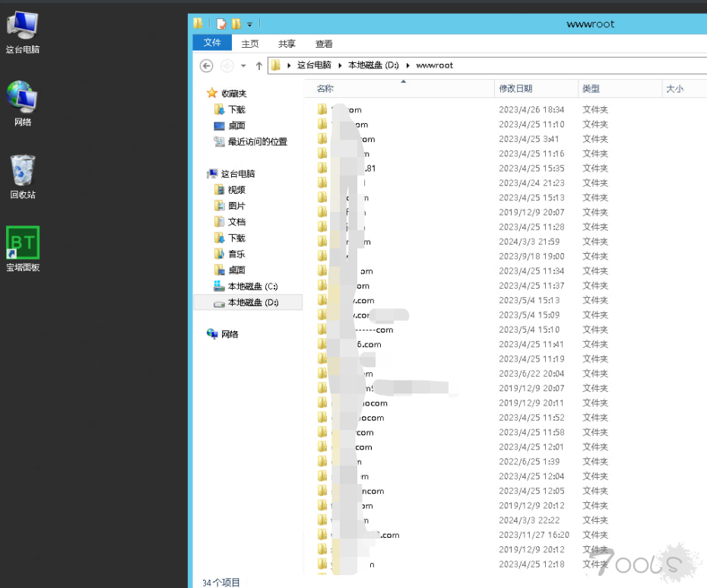Click the folder icon beside 视频

(x=219, y=189)
